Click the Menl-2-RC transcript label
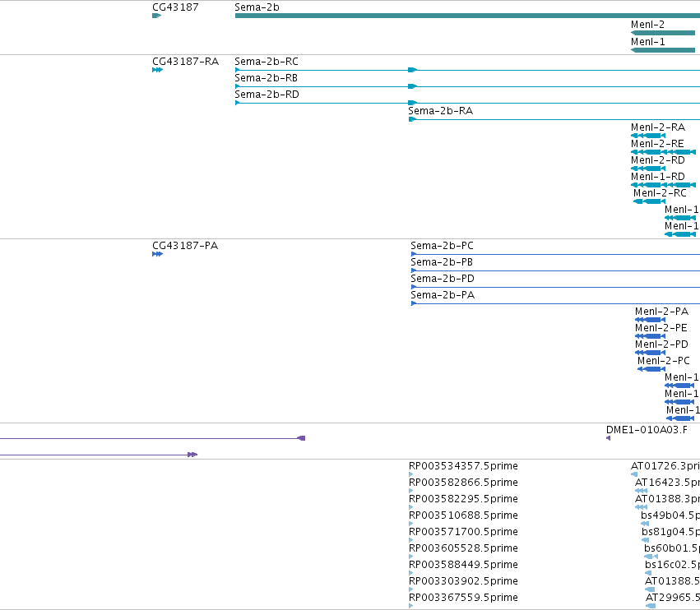 [660, 193]
